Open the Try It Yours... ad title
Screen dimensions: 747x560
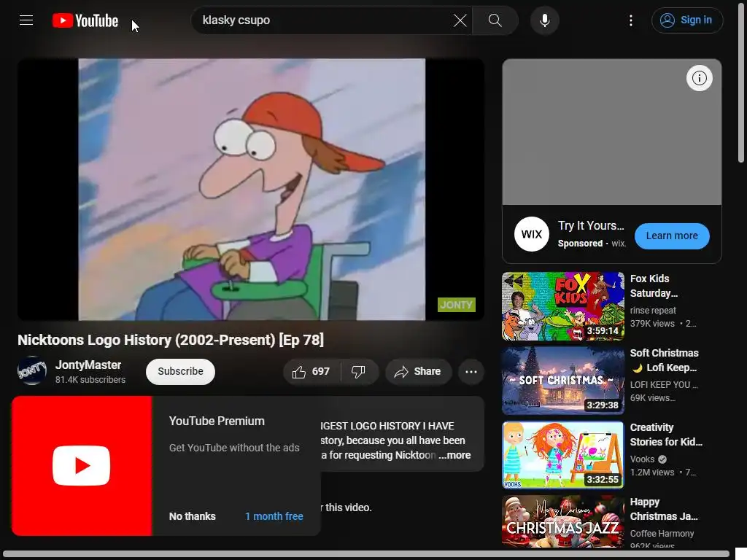(591, 226)
